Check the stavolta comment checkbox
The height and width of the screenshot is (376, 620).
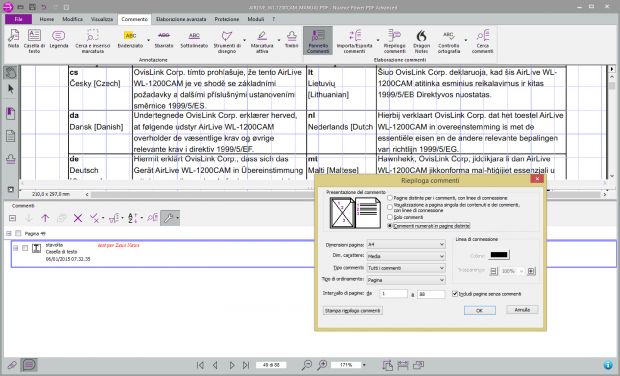click(x=25, y=248)
